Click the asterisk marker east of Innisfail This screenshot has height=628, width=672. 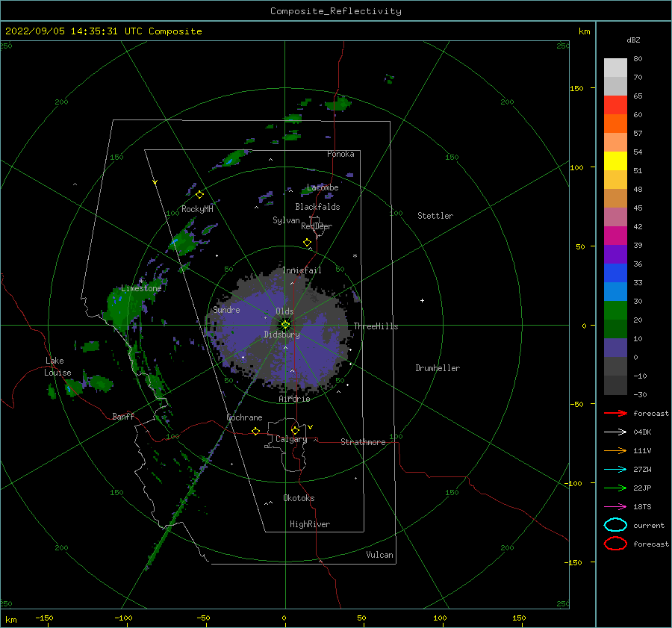pyautogui.click(x=355, y=256)
